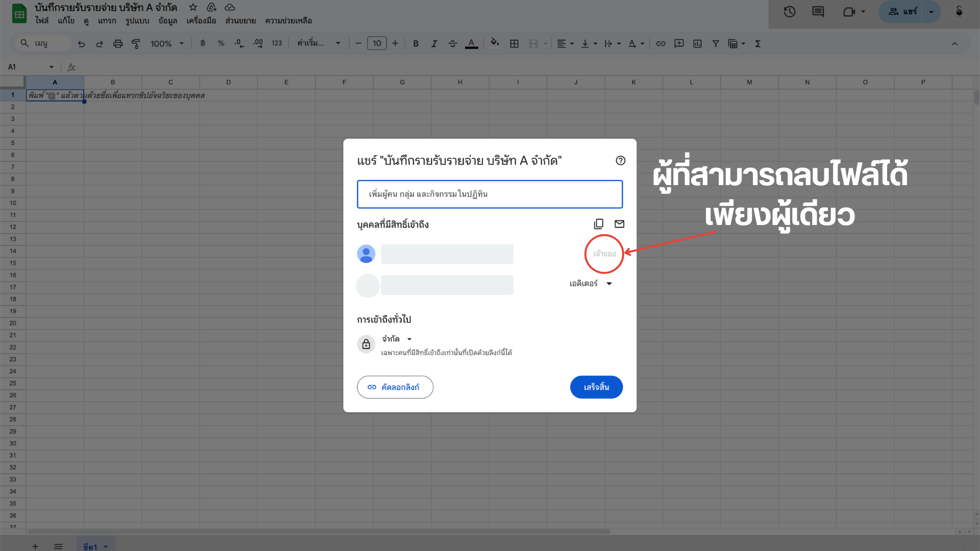
Task: Click the คัดลอกลิงก์ button
Action: 395,387
